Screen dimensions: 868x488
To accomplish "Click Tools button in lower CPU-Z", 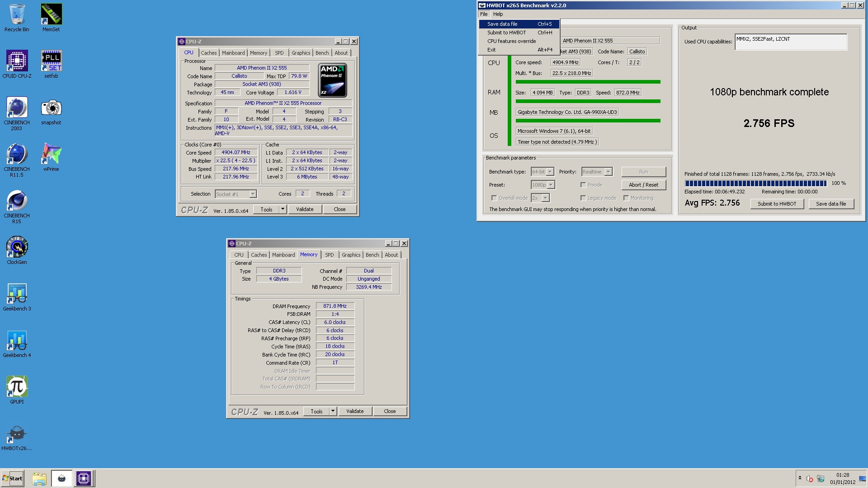I will point(316,411).
